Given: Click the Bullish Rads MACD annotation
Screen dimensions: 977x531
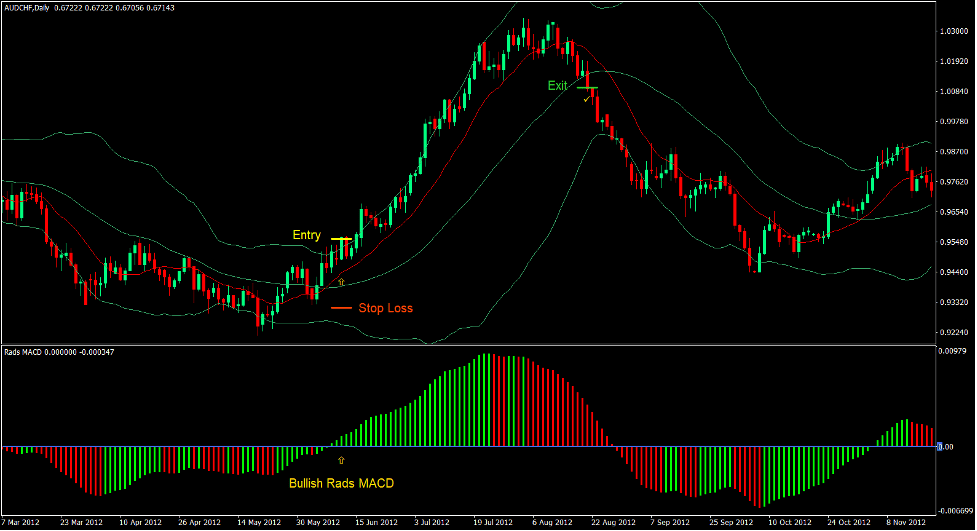Looking at the screenshot, I should pyautogui.click(x=341, y=484).
